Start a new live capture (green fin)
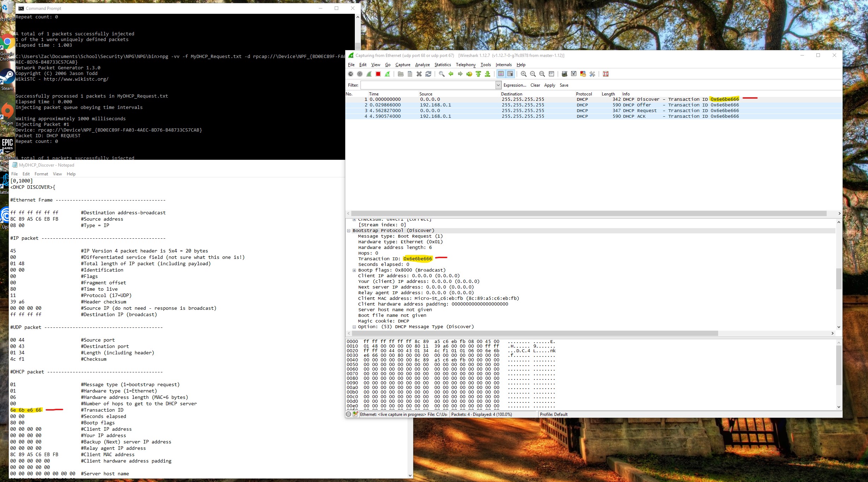Screen dimensions: 868x482 (x=369, y=74)
